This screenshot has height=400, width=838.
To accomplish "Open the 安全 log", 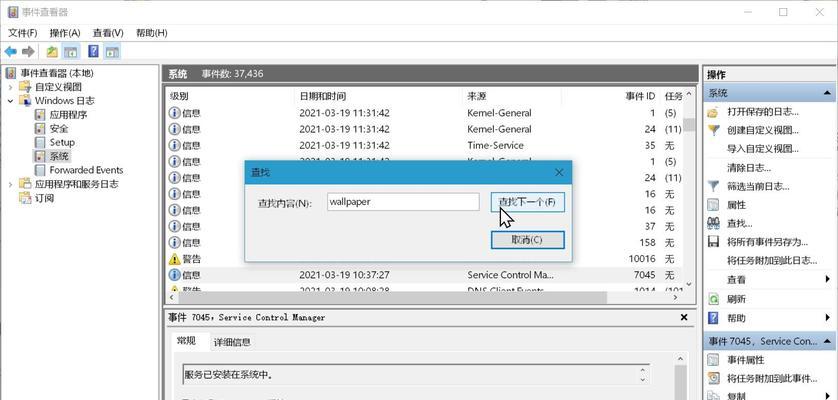I will tap(59, 128).
